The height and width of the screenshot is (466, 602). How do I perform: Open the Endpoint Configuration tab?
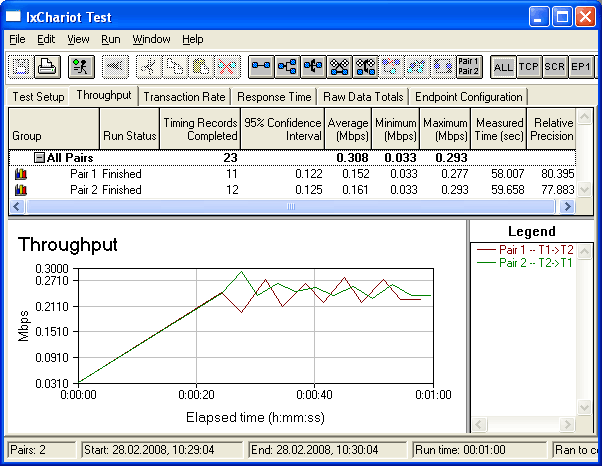click(468, 97)
